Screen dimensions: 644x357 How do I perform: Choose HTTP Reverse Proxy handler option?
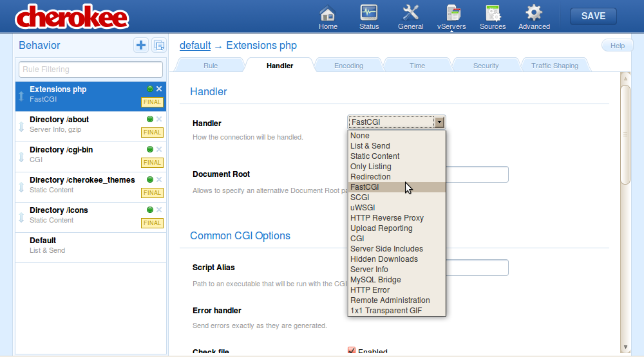397,218
